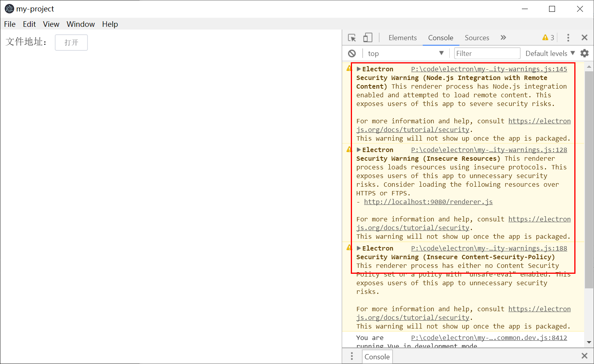
Task: Open the DevTools three-dot customize menu
Action: [x=568, y=38]
